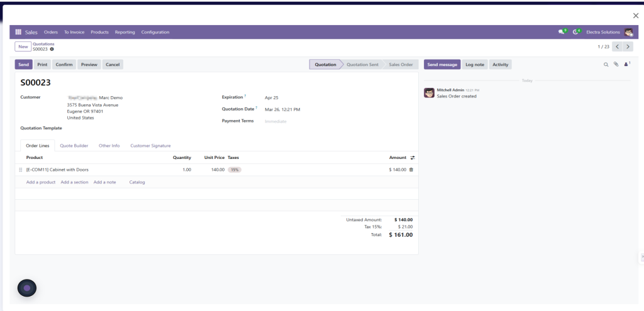Open the Products menu
Screen dimensions: 644x311
pos(100,32)
